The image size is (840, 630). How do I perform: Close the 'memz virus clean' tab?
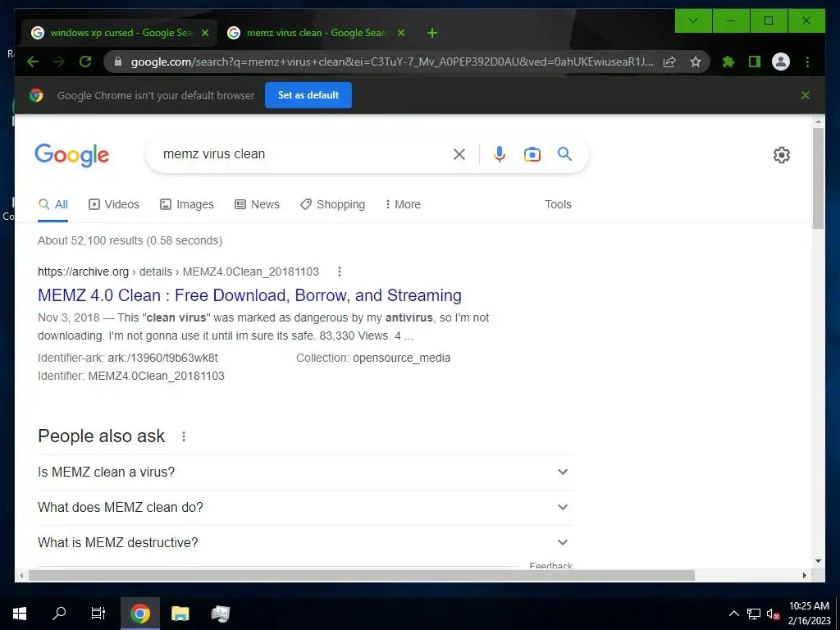(400, 33)
